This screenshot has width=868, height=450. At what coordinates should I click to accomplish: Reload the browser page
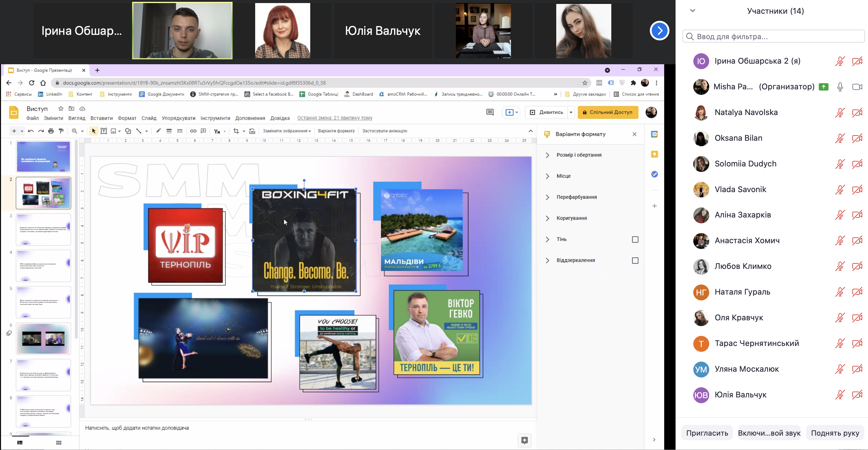tap(32, 83)
